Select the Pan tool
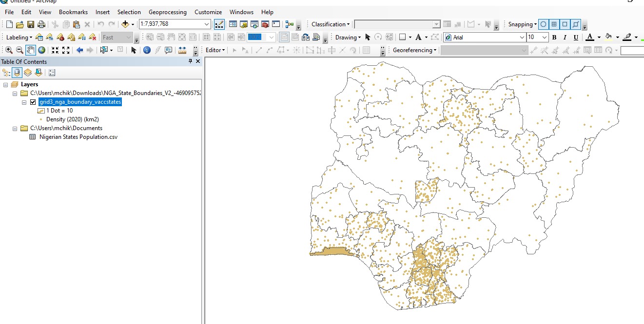 click(x=30, y=50)
